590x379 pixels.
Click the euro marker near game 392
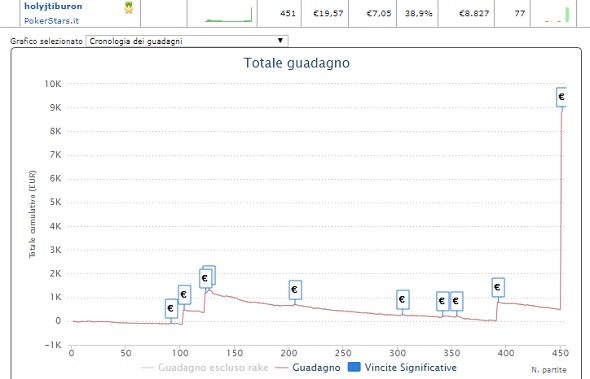click(x=498, y=288)
